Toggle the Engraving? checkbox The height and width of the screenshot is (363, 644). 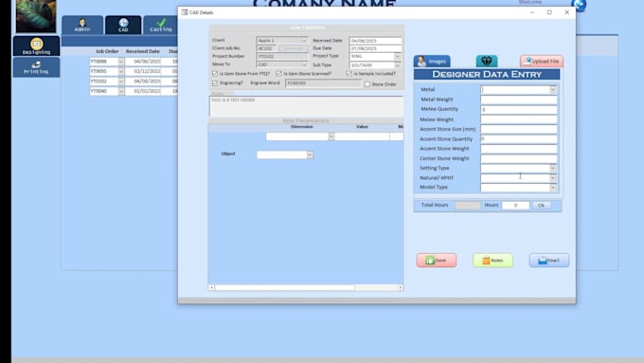tap(215, 83)
